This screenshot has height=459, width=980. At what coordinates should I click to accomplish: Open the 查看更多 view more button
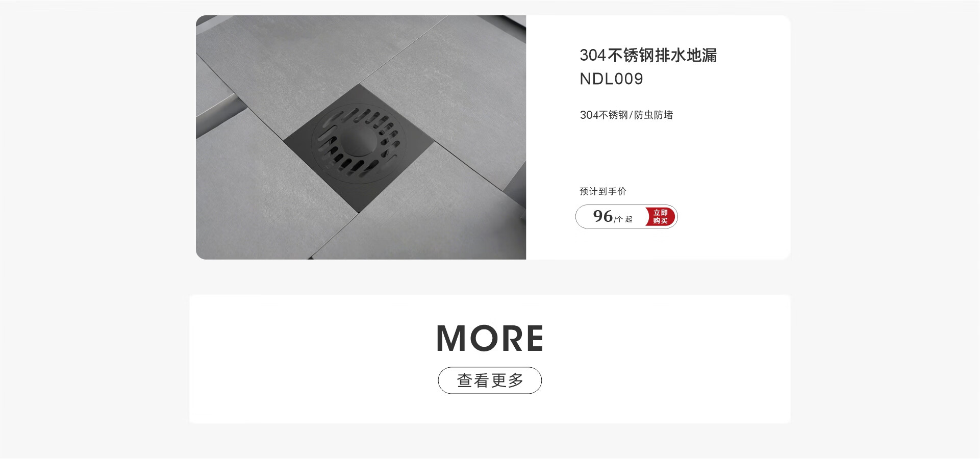tap(490, 380)
